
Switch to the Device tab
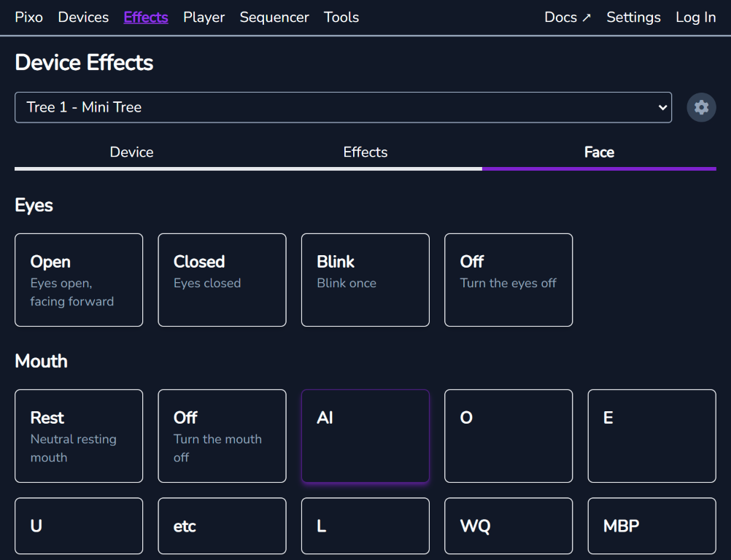pos(131,152)
